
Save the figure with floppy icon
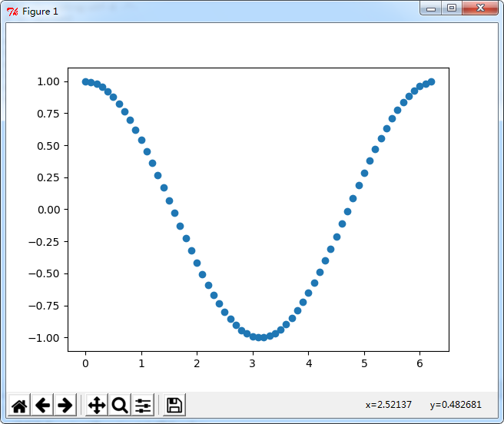[174, 405]
